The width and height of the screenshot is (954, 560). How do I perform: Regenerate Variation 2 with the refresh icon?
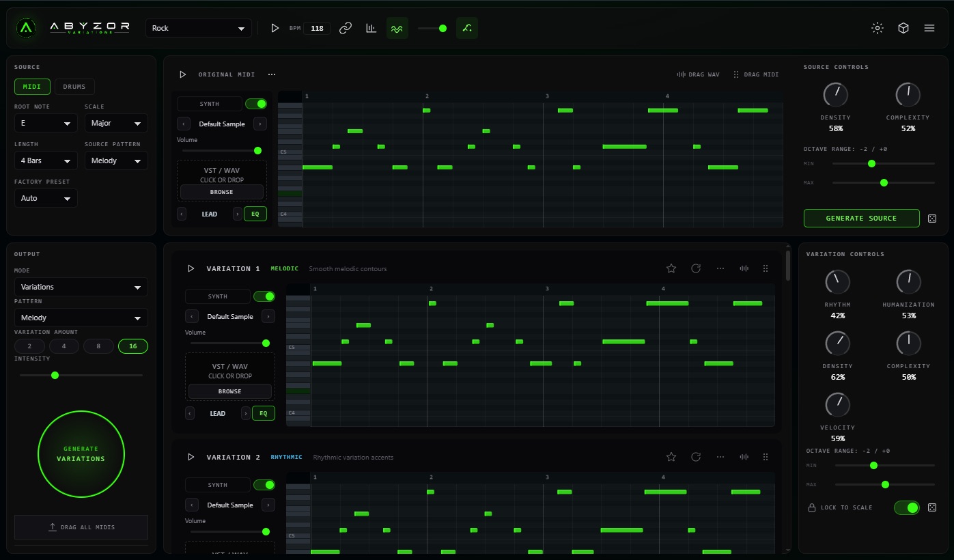[695, 457]
